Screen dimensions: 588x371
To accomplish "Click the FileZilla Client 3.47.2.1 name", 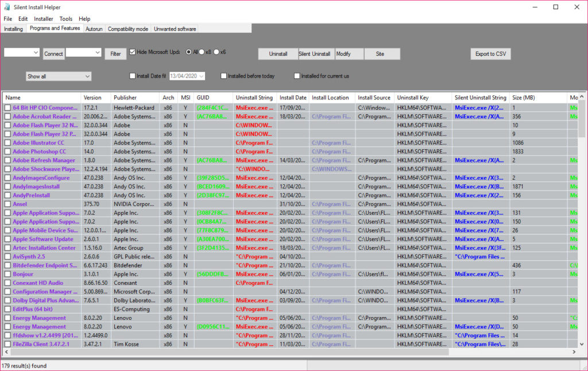I will pos(41,344).
